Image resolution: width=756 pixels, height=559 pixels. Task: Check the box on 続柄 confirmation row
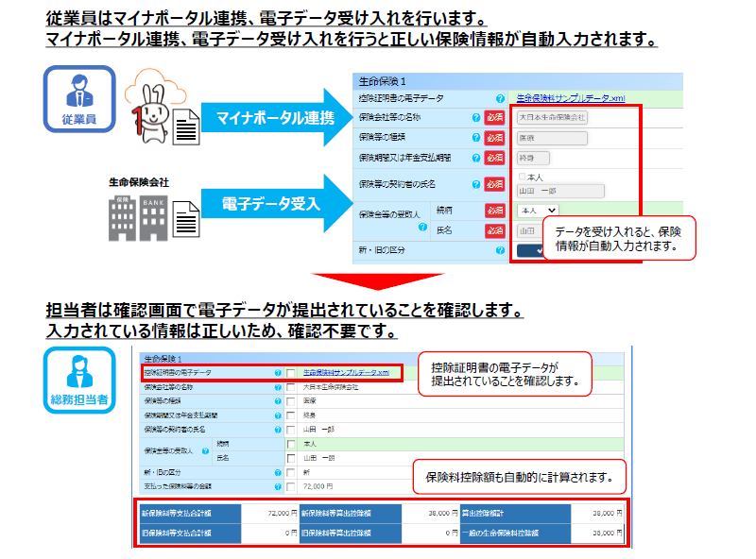[x=291, y=444]
